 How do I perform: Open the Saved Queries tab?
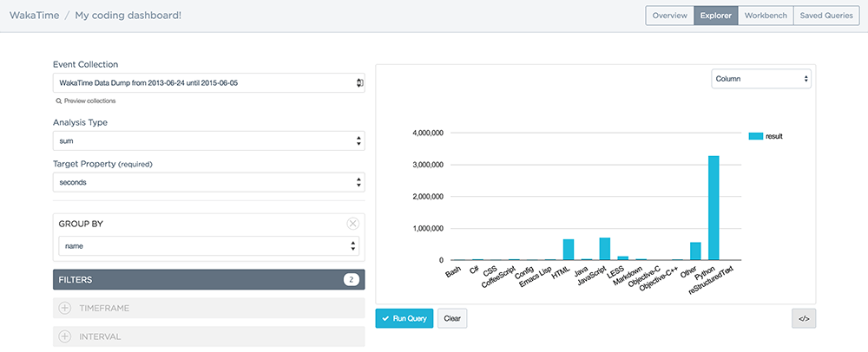[825, 16]
